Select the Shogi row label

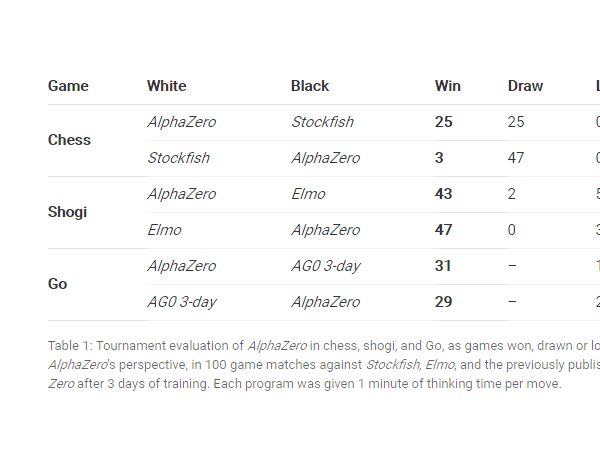pos(67,212)
